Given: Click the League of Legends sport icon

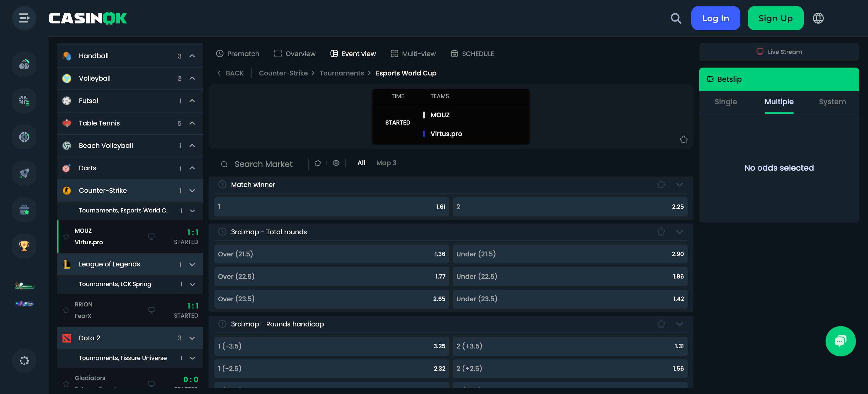Looking at the screenshot, I should pyautogui.click(x=67, y=264).
